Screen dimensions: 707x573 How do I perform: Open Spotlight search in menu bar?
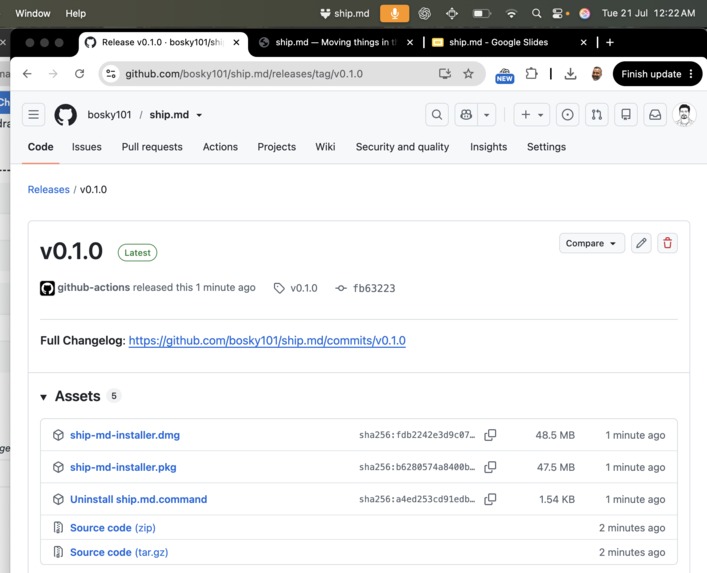click(536, 14)
